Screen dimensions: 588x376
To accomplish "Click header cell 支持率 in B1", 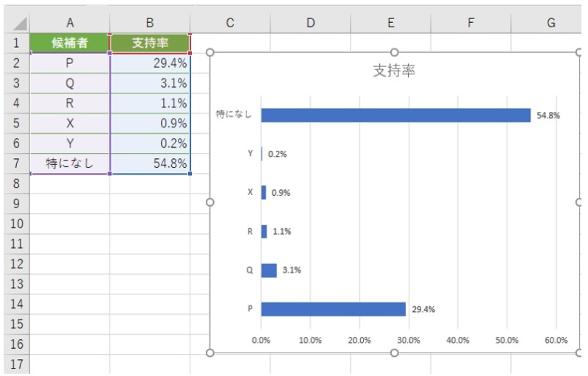I will [x=150, y=43].
